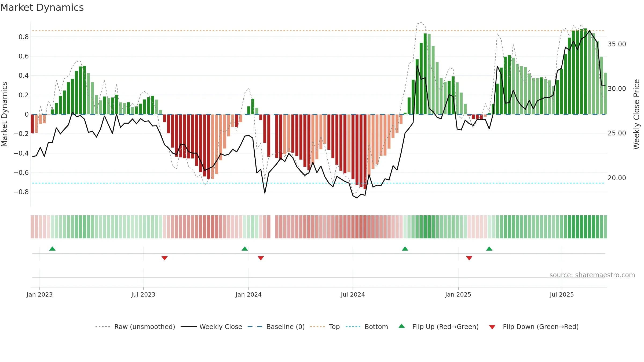Click the 20.00 price-axis label
The width and height of the screenshot is (644, 362).
(617, 178)
